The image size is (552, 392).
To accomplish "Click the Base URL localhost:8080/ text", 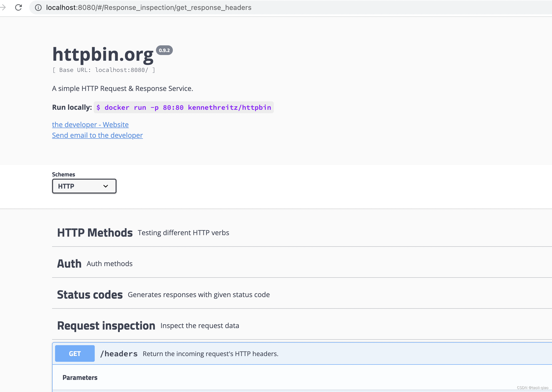I will click(104, 70).
